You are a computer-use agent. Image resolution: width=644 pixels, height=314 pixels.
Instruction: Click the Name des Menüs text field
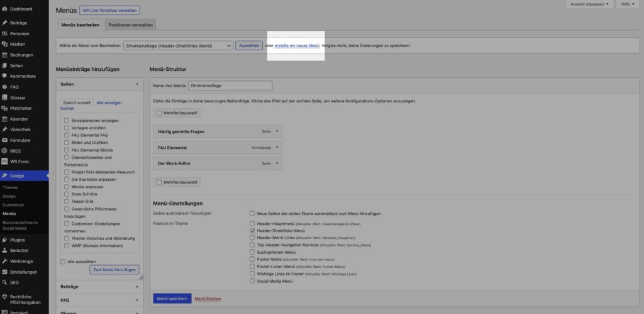(230, 85)
